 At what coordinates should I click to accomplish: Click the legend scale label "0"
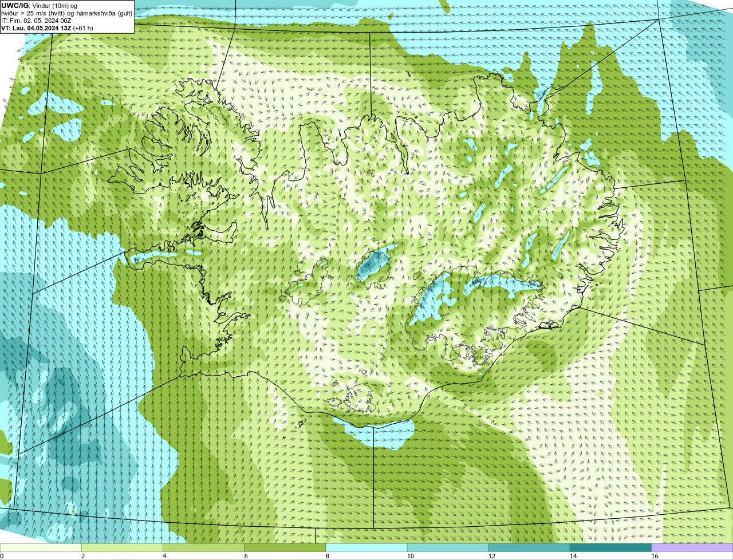[2, 556]
